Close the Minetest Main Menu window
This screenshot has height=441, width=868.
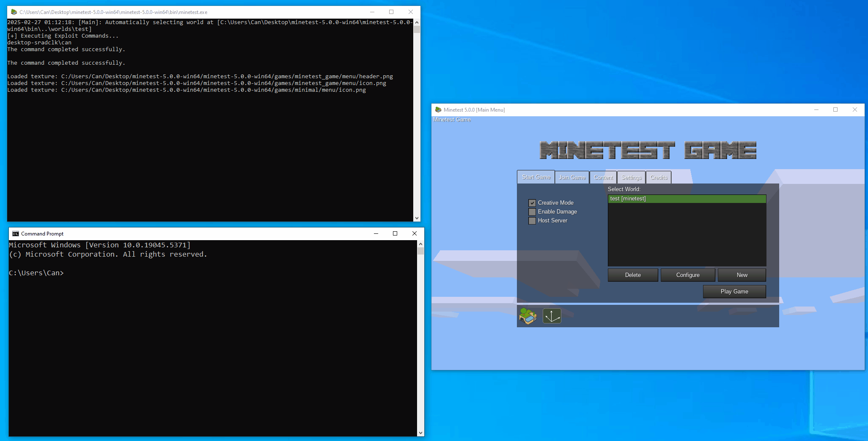coord(855,110)
